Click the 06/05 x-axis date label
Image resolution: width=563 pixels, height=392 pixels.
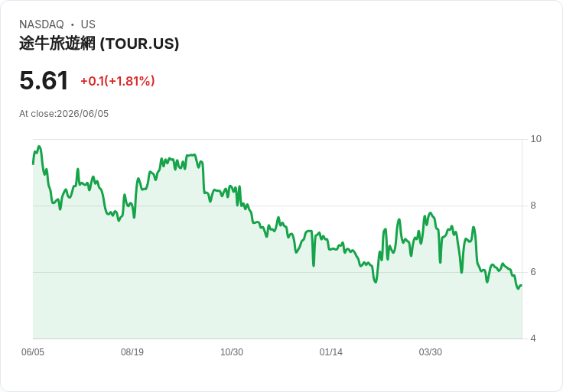pyautogui.click(x=33, y=352)
